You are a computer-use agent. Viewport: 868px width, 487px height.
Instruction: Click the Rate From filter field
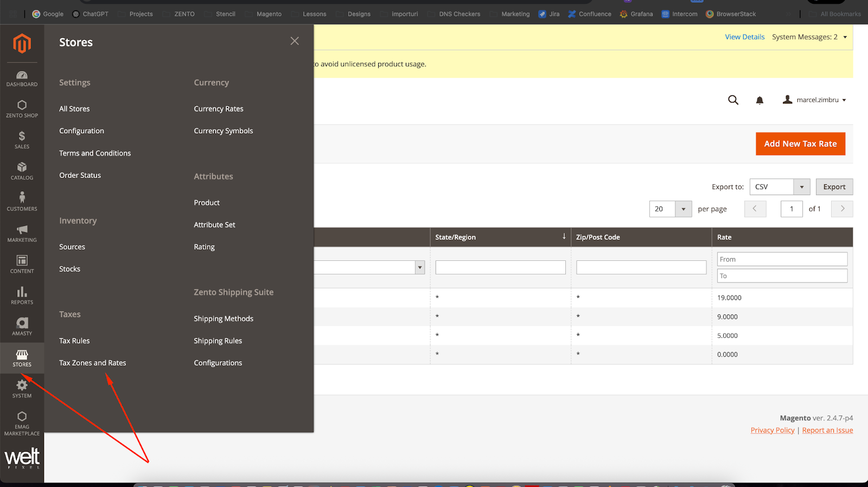point(782,259)
